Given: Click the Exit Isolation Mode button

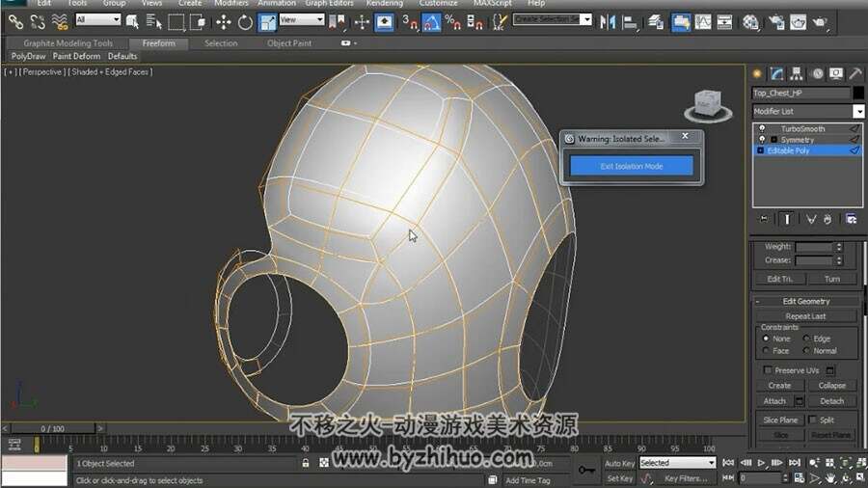Looking at the screenshot, I should pos(631,166).
